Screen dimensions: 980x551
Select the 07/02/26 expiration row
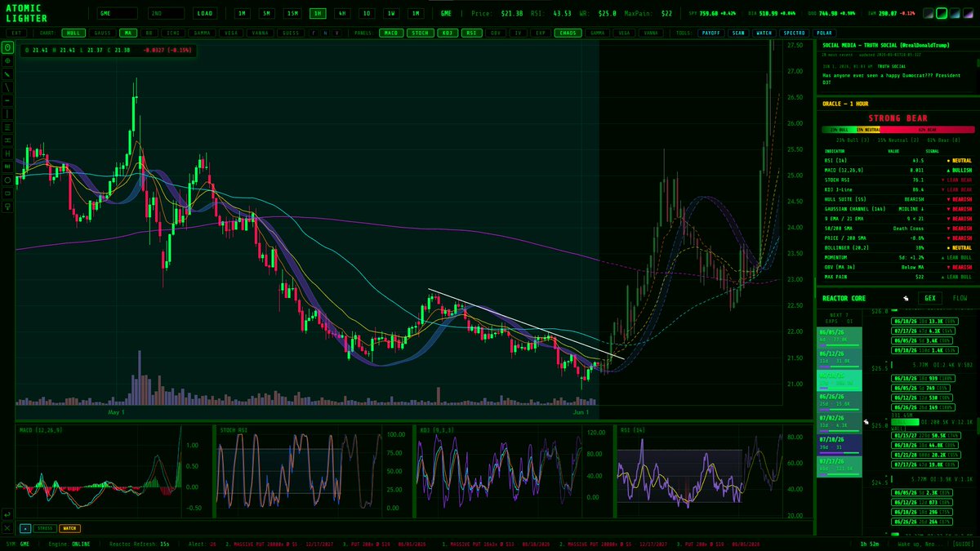click(840, 423)
